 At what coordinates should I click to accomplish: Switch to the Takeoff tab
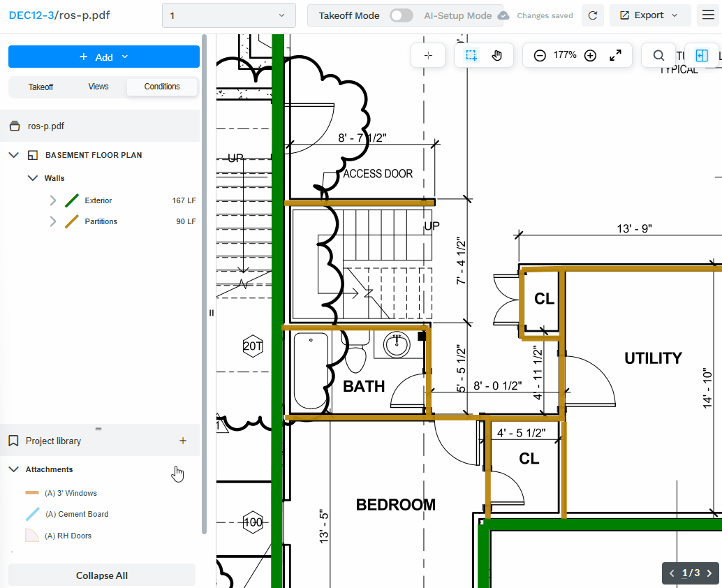pos(40,87)
